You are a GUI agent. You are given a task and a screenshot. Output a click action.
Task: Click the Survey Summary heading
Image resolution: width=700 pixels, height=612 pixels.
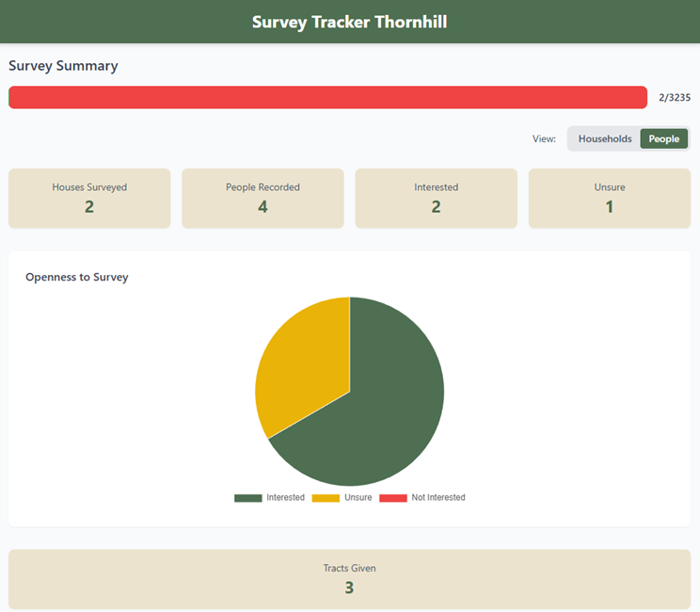63,66
